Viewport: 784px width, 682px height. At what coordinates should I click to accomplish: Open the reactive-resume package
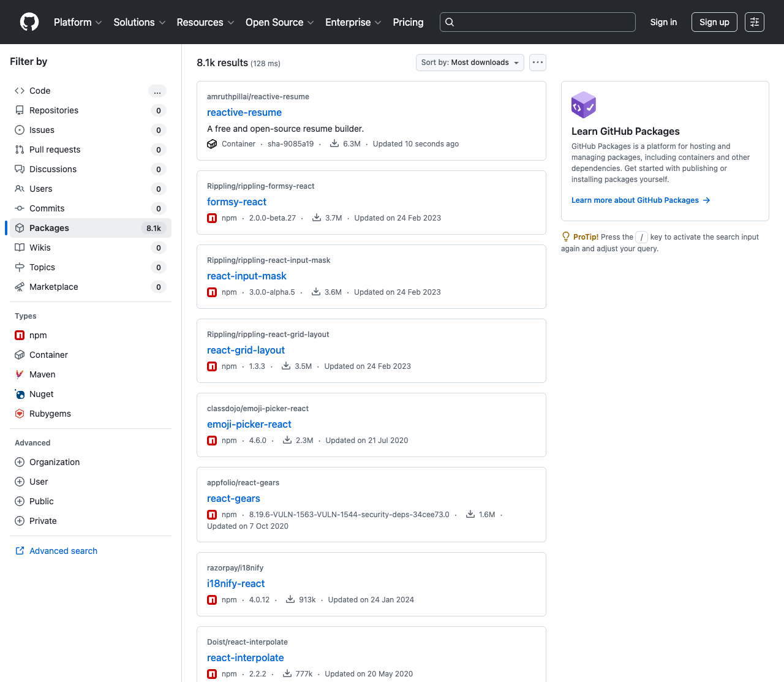(x=244, y=112)
